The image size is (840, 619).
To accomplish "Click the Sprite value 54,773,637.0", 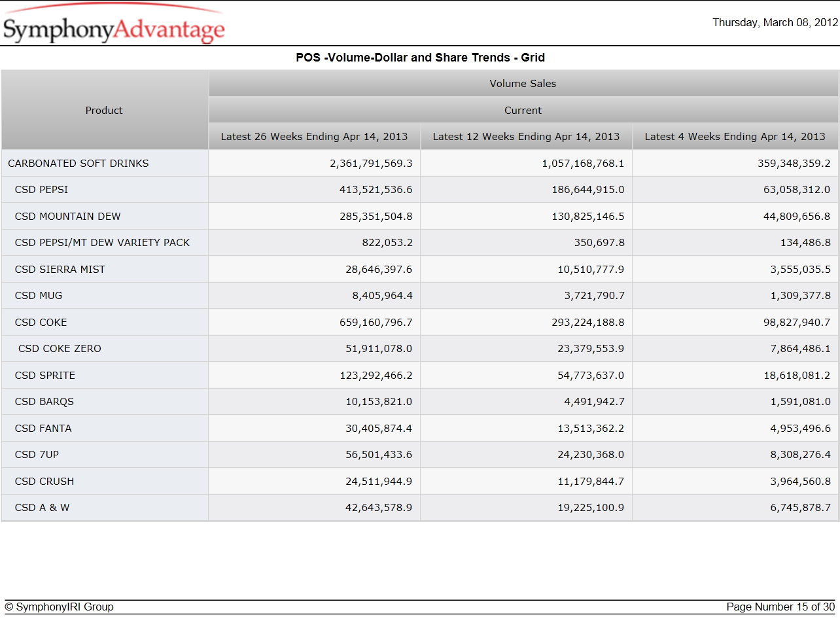I will click(591, 376).
